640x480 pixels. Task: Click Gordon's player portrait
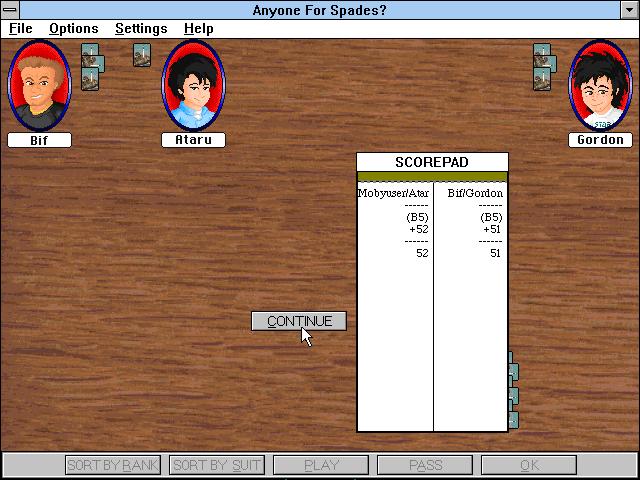600,85
